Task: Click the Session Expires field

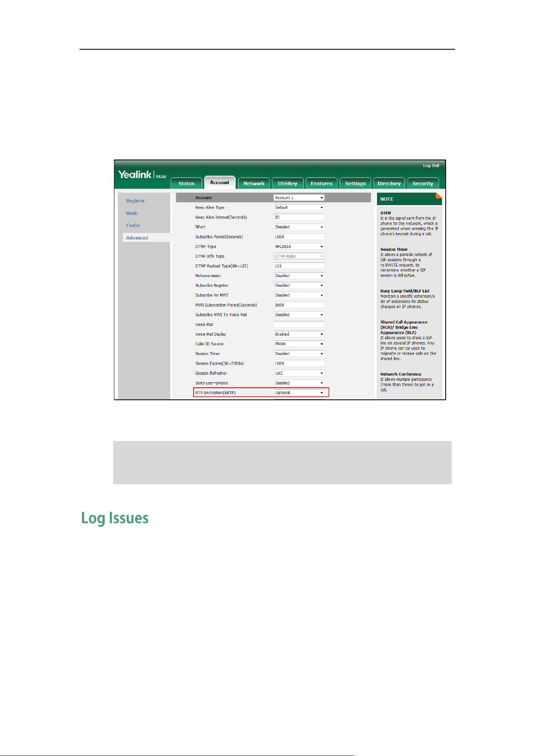Action: pyautogui.click(x=299, y=363)
